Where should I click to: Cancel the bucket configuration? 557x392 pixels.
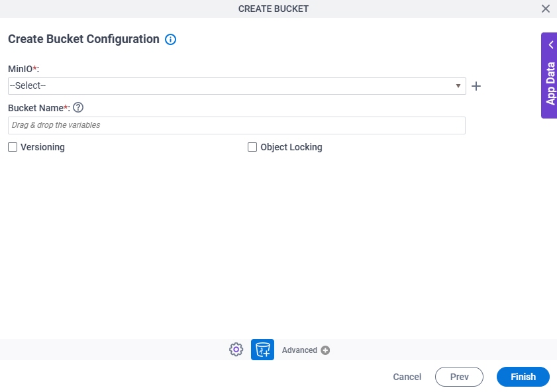pyautogui.click(x=407, y=377)
